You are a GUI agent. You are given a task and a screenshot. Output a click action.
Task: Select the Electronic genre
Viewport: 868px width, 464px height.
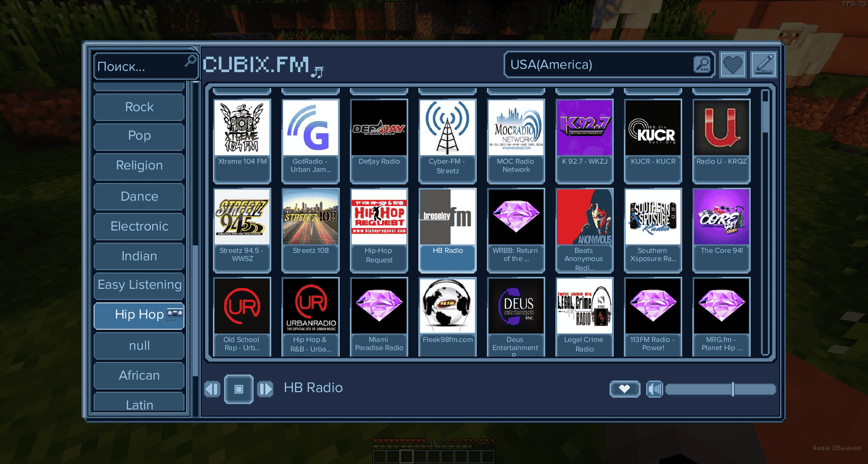[139, 226]
